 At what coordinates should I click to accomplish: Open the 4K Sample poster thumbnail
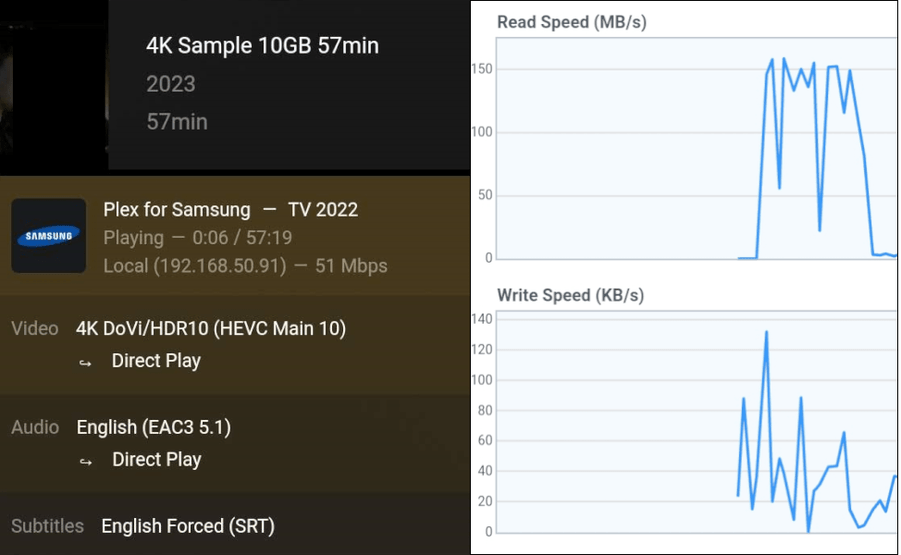(53, 80)
